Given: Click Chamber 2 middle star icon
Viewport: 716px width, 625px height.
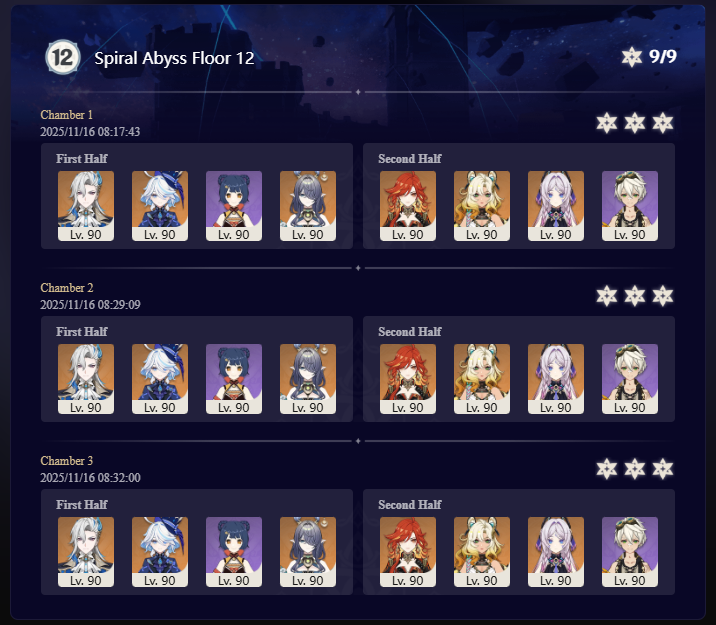Looking at the screenshot, I should pyautogui.click(x=635, y=296).
